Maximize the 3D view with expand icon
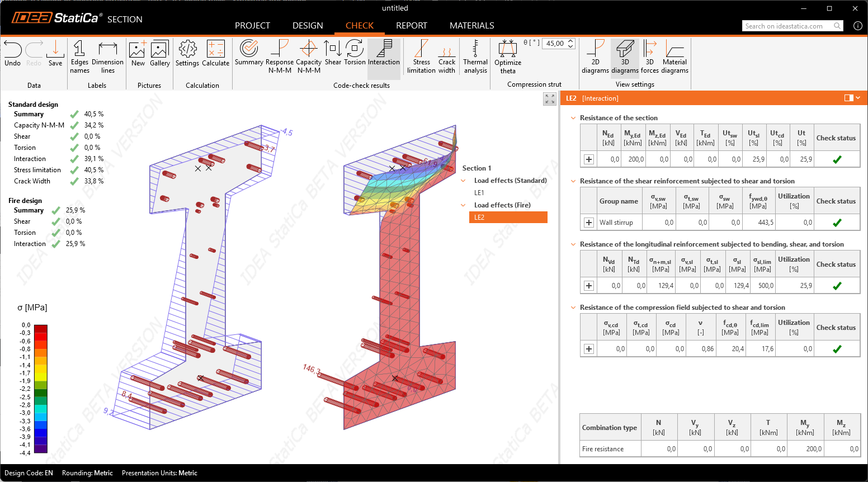868x482 pixels. [550, 99]
